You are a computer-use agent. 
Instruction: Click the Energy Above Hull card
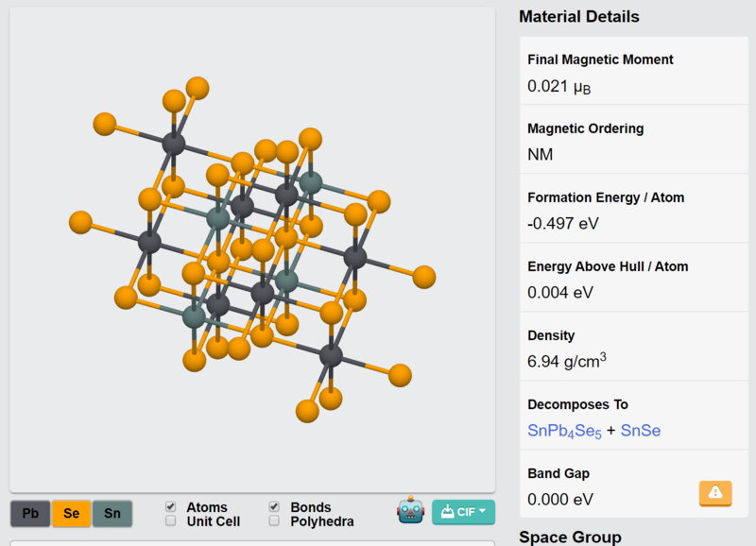pyautogui.click(x=634, y=277)
